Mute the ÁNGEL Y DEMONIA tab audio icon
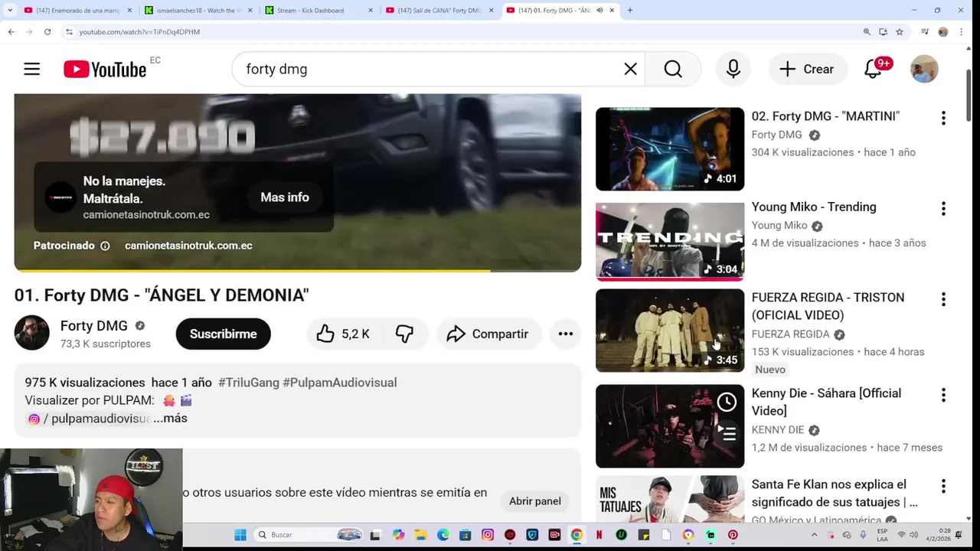Viewport: 980px width, 551px height. click(x=599, y=10)
